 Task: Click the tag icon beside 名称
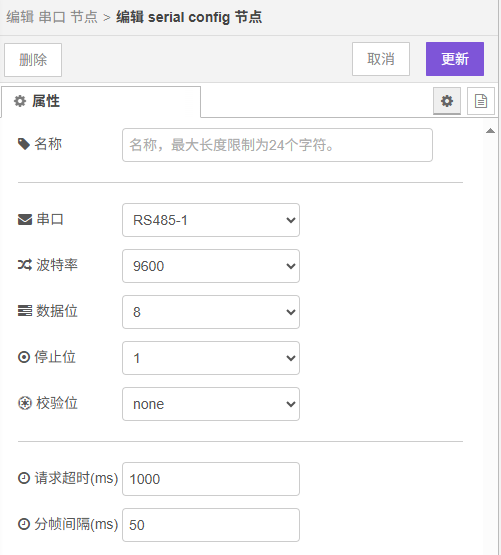pyautogui.click(x=24, y=144)
